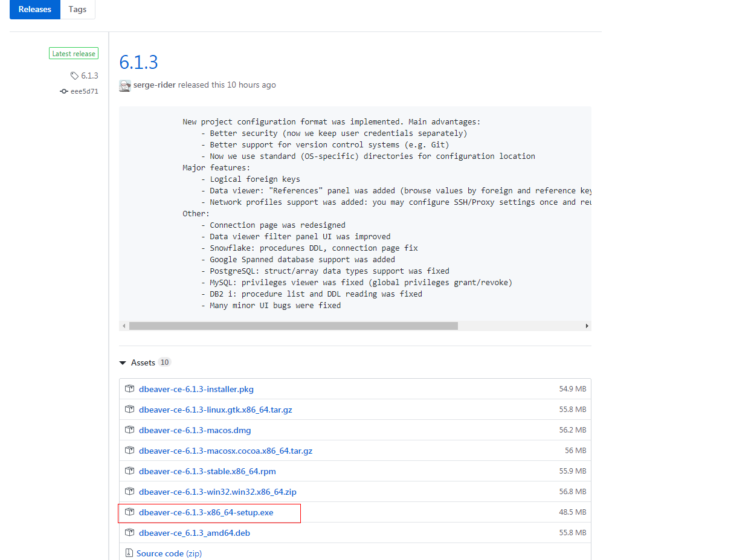
Task: Click package icon next to win32 zip
Action: coord(129,492)
